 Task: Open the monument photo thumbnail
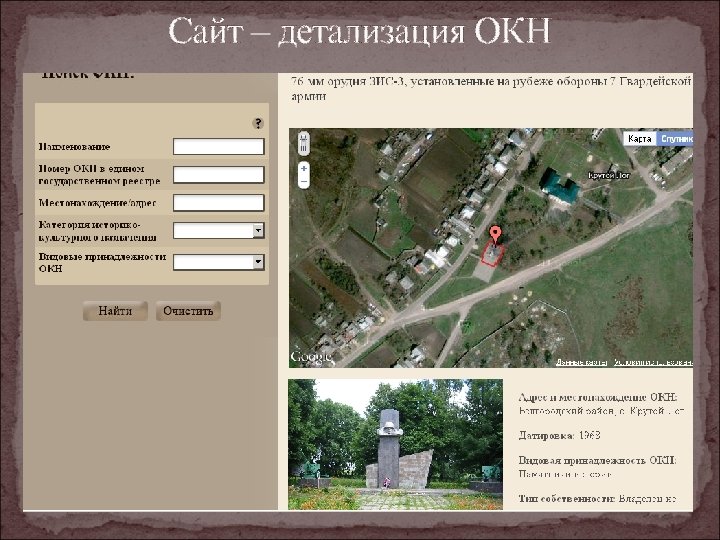click(395, 444)
